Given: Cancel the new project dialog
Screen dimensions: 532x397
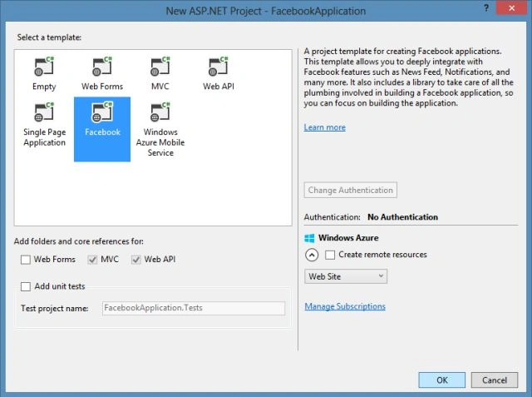Looking at the screenshot, I should 495,380.
